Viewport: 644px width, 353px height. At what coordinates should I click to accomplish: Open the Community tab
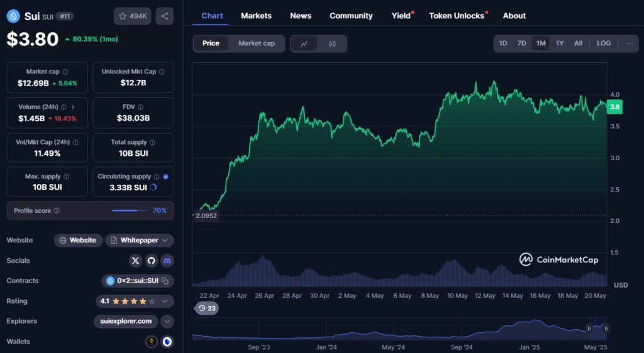(x=351, y=16)
